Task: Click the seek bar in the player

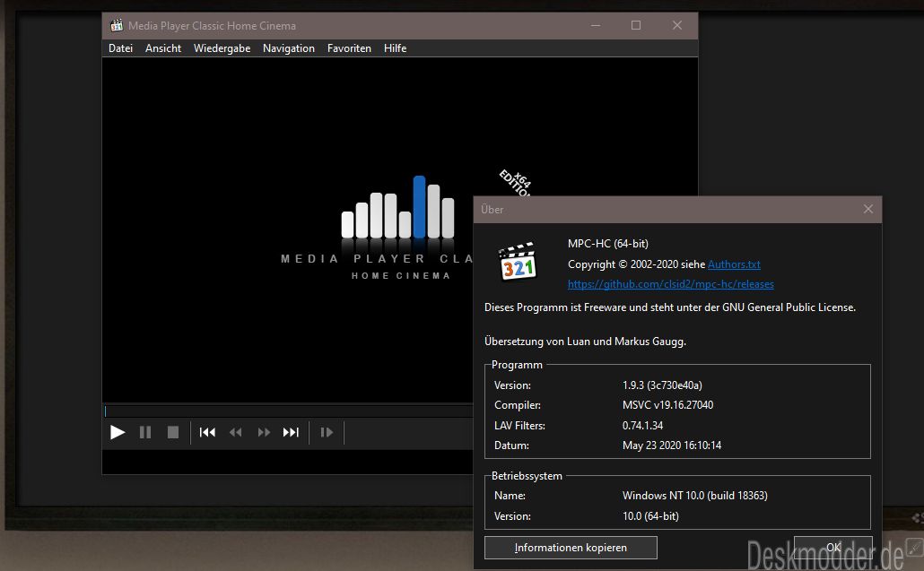Action: point(288,411)
